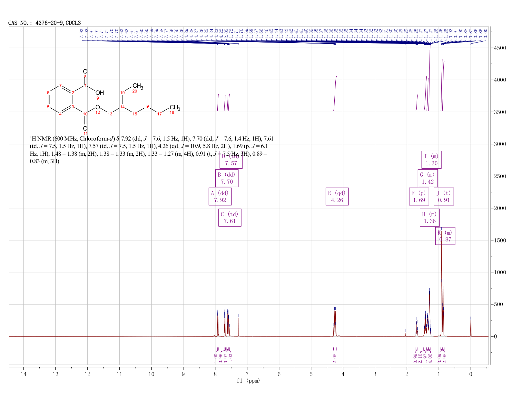Select the A (dd) 7.92 multiplet box
This screenshot has width=532, height=411.
220,196
